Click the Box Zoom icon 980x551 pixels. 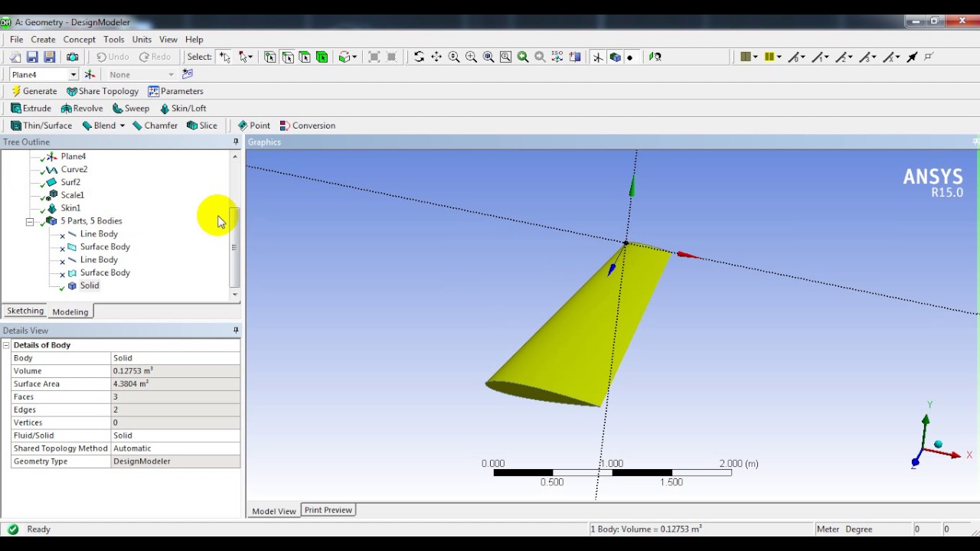click(471, 57)
